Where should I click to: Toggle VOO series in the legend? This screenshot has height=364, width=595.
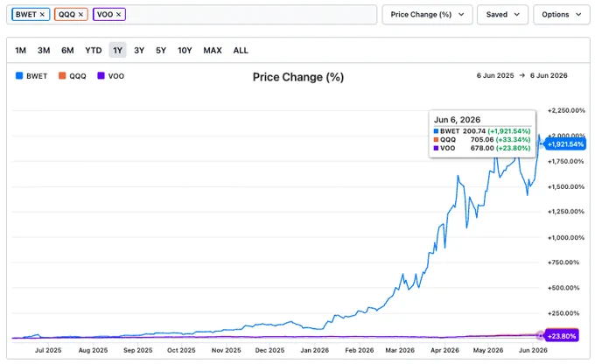coord(111,76)
